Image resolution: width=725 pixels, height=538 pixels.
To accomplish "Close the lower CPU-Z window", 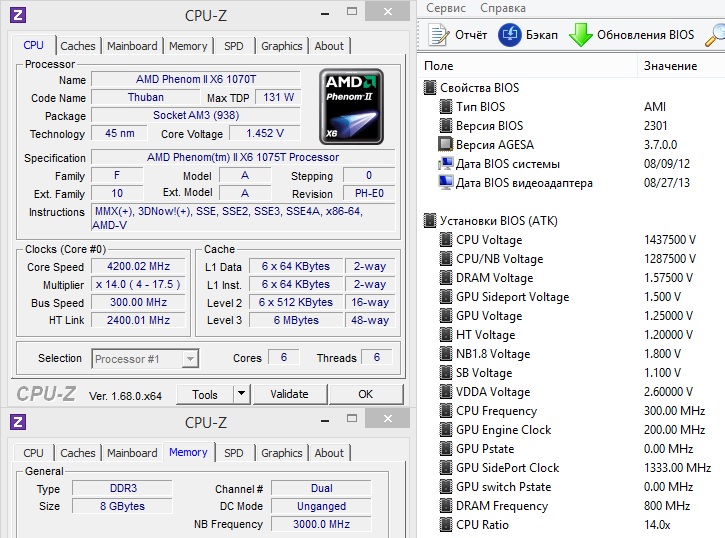I will pos(387,418).
